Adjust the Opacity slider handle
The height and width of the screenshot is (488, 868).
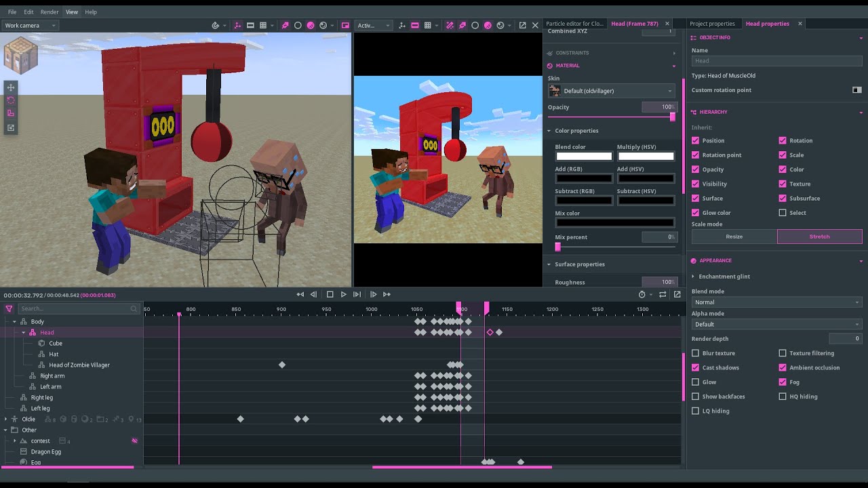tap(673, 117)
